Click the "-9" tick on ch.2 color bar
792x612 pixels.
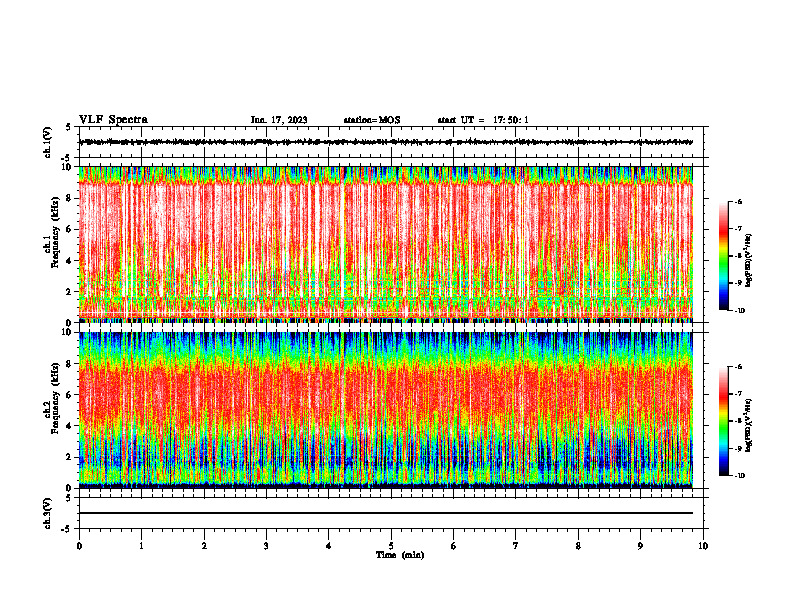738,448
